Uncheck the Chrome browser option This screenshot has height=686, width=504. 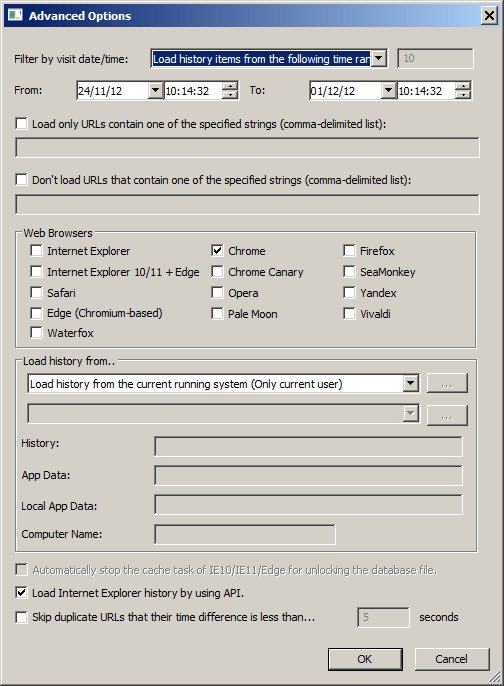(217, 251)
